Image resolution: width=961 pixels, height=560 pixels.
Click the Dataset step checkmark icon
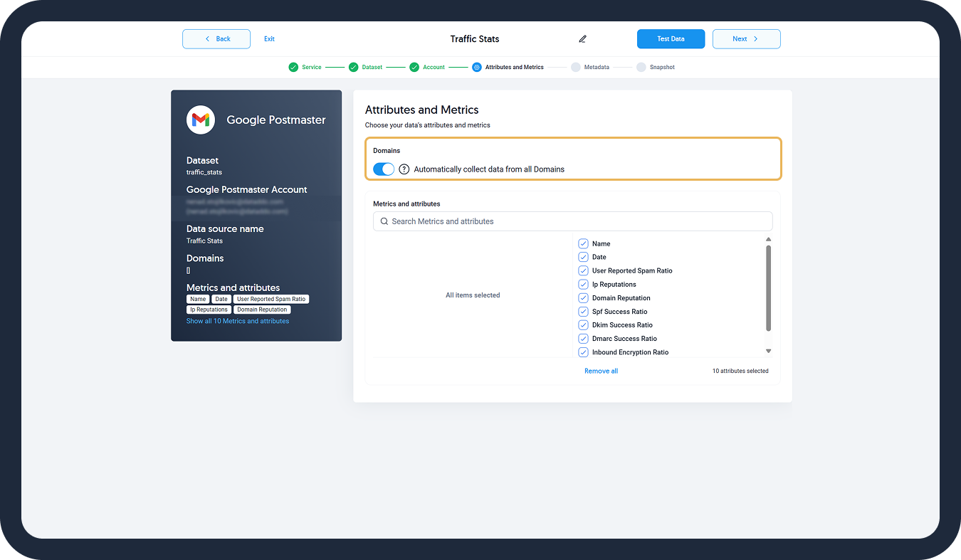click(353, 68)
